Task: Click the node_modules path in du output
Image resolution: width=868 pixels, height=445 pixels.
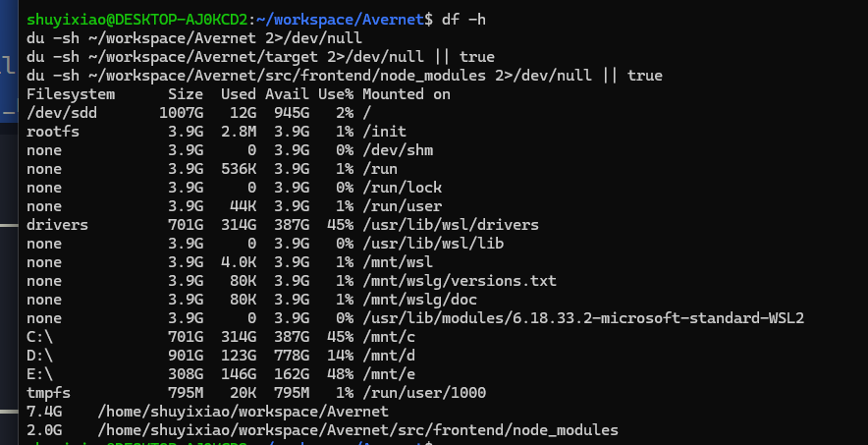Action: coord(357,430)
